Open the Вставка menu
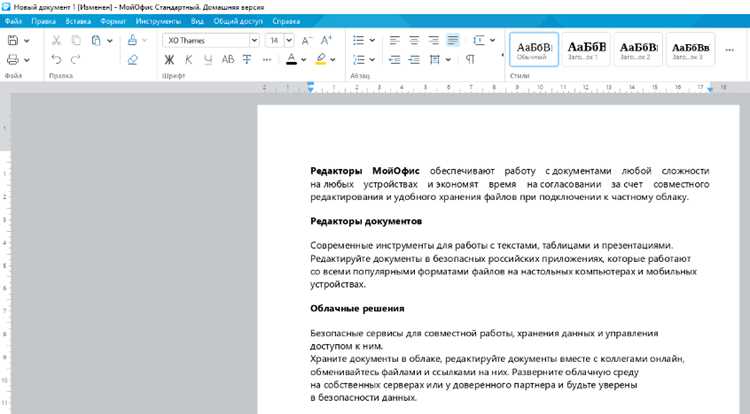This screenshot has width=750, height=414. pyautogui.click(x=78, y=21)
